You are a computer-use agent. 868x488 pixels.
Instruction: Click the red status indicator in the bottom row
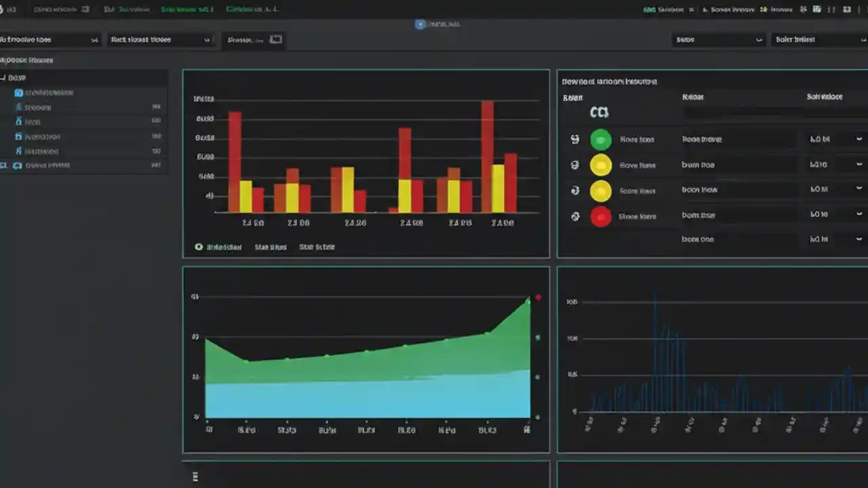[x=601, y=217]
